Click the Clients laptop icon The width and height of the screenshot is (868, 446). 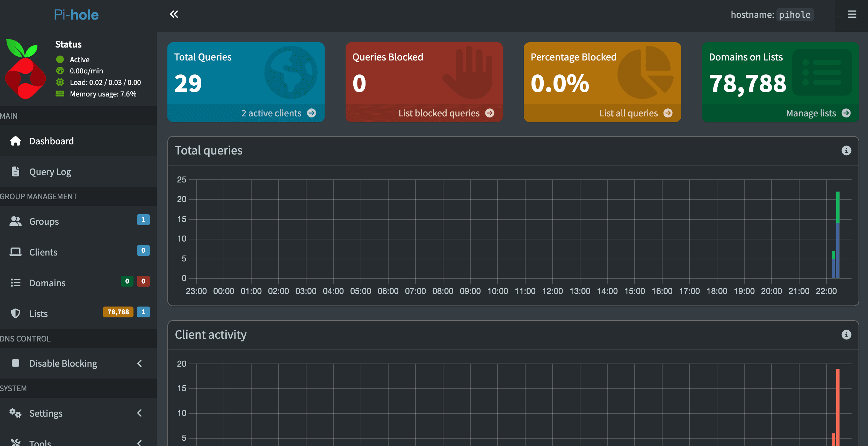point(15,251)
